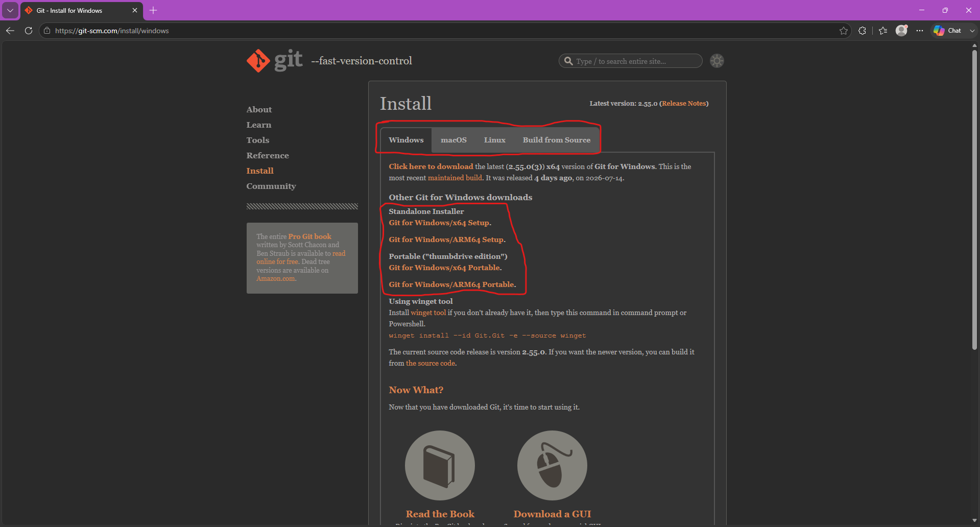Open the maintained build link
980x527 pixels.
455,178
